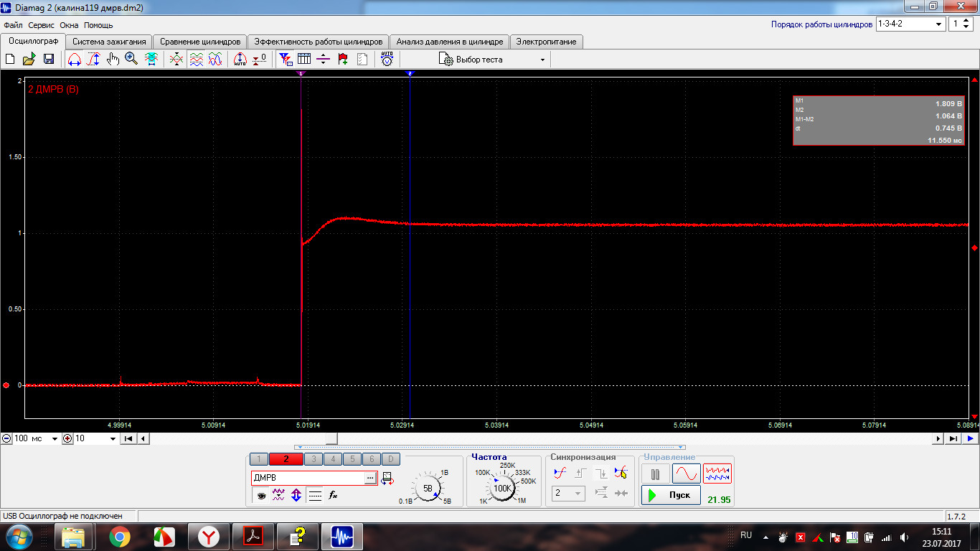The width and height of the screenshot is (980, 551).
Task: Toggle the stacked colored waveforms display icon
Action: click(x=196, y=60)
